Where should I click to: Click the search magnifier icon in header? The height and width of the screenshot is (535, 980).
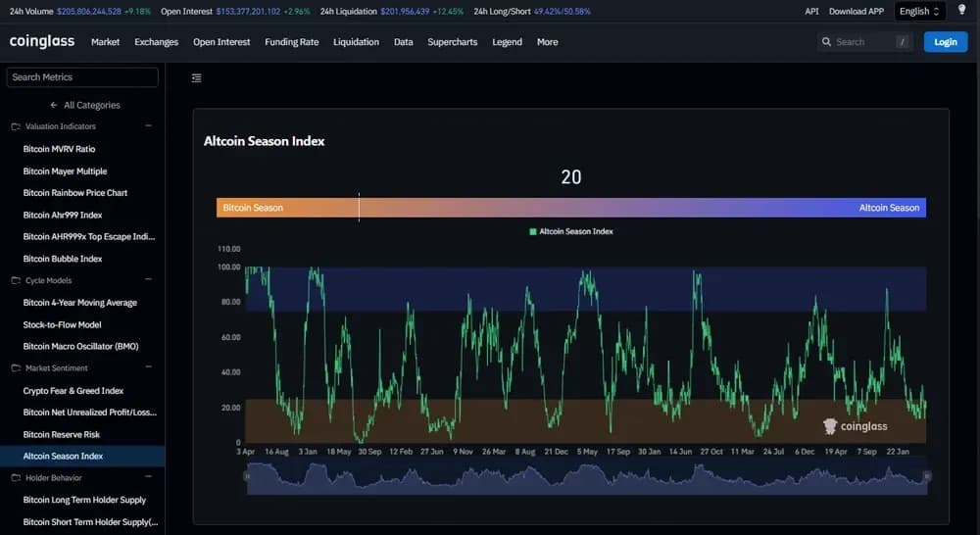pyautogui.click(x=826, y=42)
